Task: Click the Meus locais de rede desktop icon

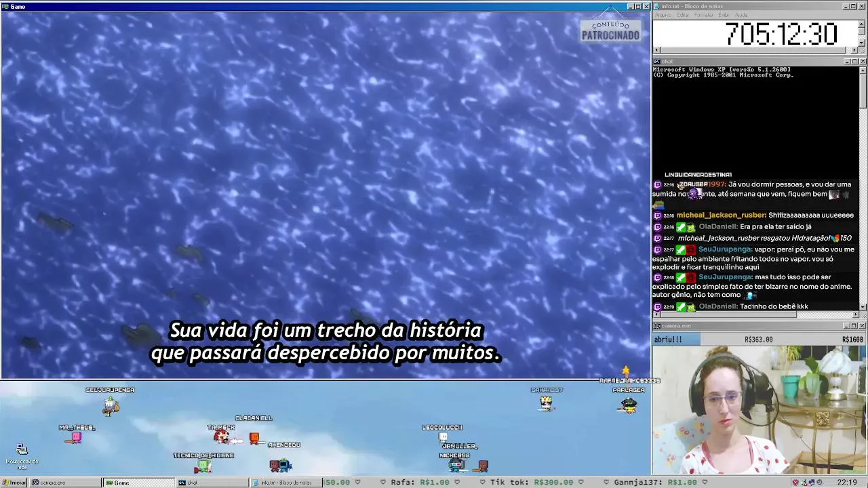Action: [x=22, y=456]
